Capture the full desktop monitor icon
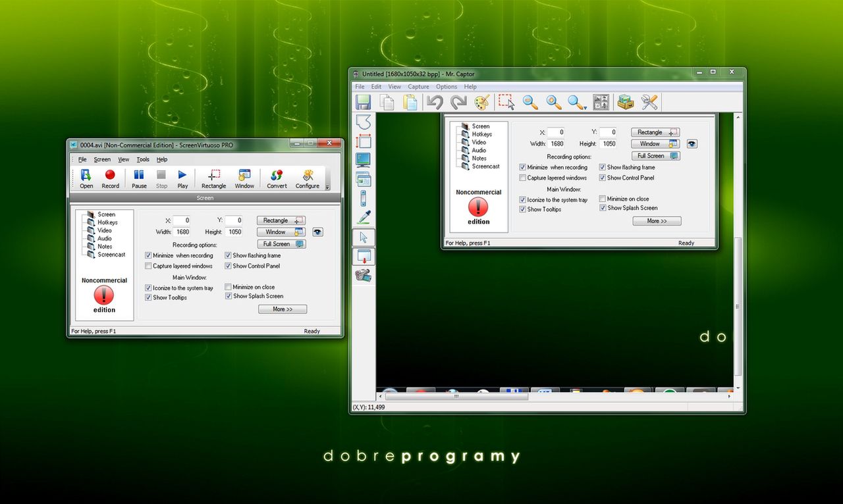Image resolution: width=843 pixels, height=504 pixels. tap(364, 160)
